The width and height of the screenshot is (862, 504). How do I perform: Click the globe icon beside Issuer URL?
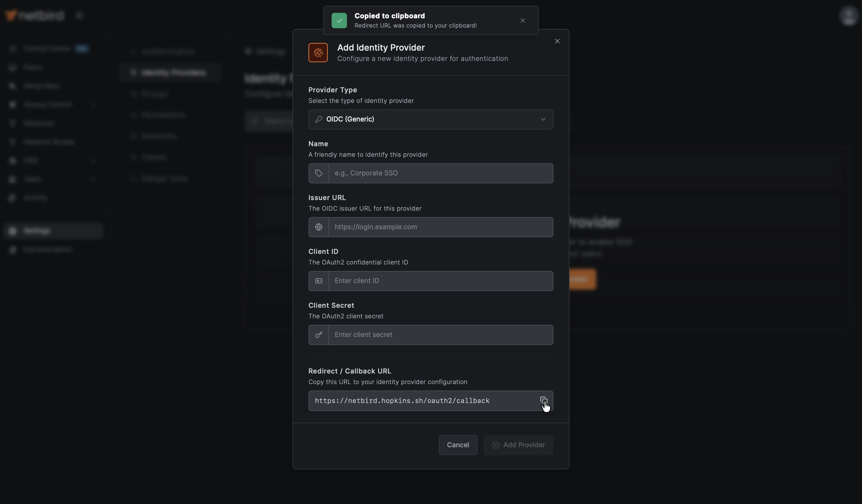pos(318,227)
